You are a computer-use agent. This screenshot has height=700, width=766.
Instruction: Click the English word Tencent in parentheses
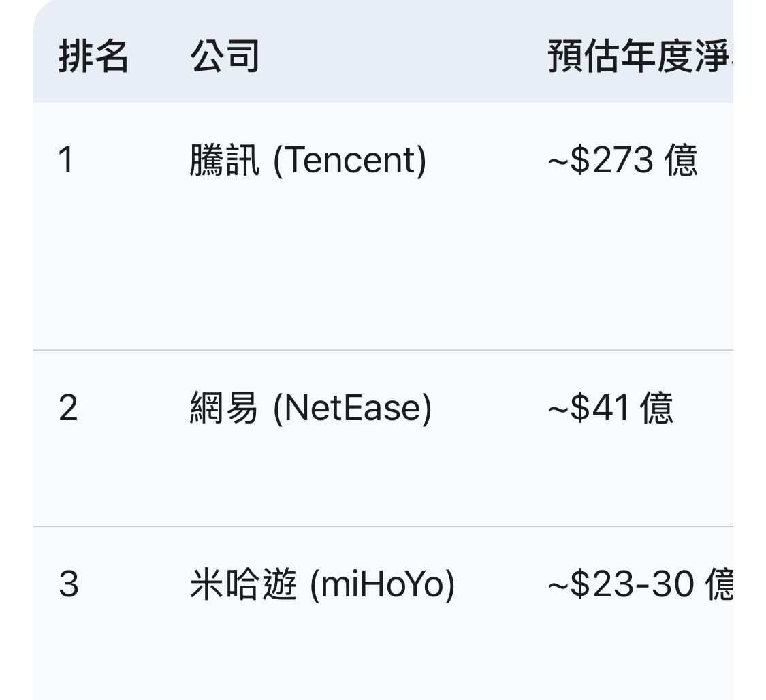[349, 161]
